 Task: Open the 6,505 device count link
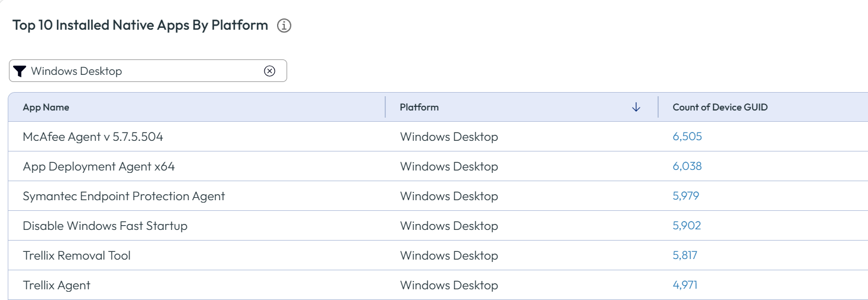click(687, 137)
